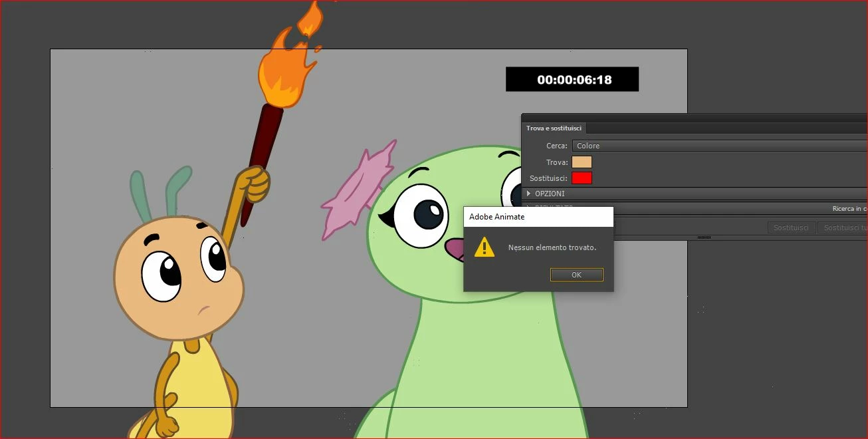
Task: Click the Ricerca in status text
Action: point(849,208)
